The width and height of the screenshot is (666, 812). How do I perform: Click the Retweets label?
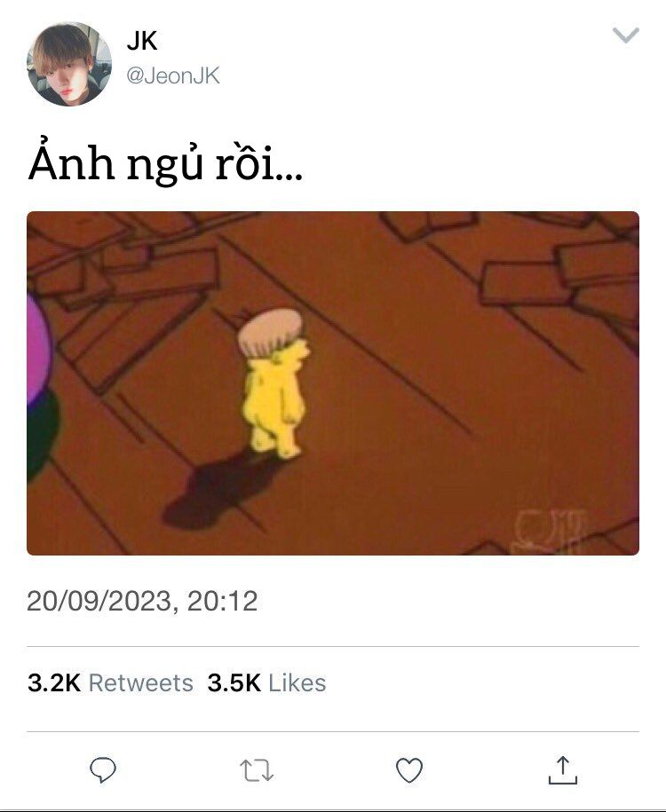141,682
